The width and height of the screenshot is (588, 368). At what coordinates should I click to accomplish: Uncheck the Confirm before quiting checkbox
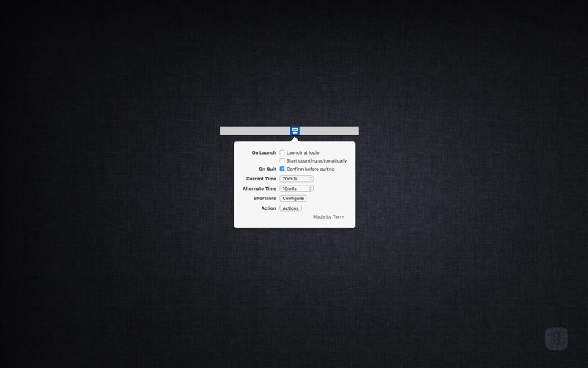point(282,169)
